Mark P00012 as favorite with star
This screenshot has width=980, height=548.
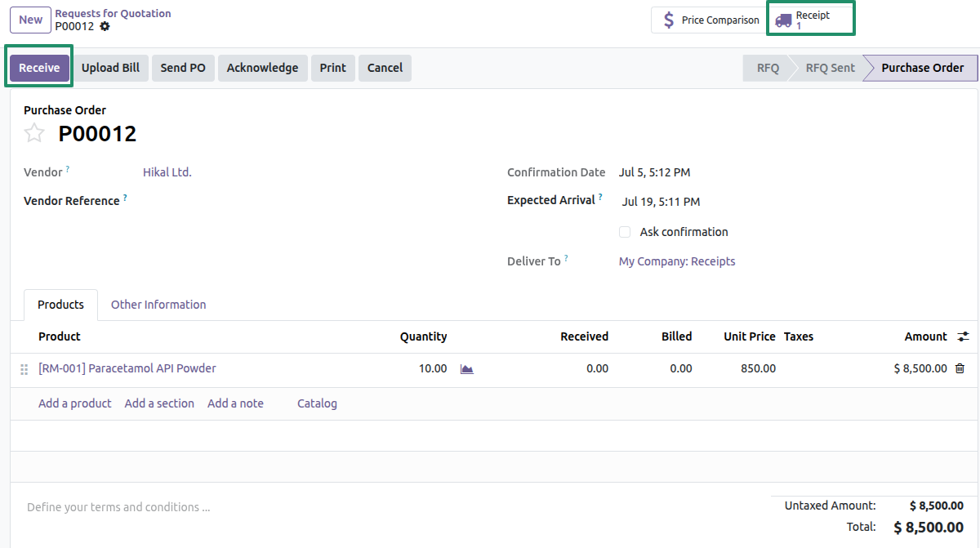[x=34, y=133]
